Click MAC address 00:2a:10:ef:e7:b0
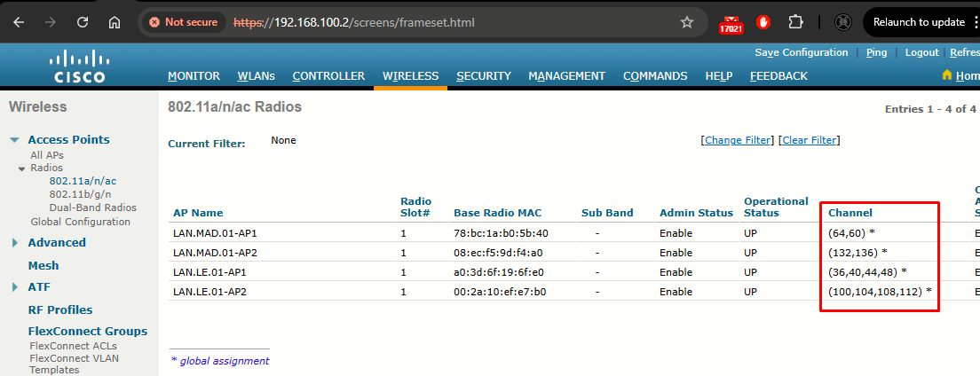The height and width of the screenshot is (376, 980). coord(500,292)
